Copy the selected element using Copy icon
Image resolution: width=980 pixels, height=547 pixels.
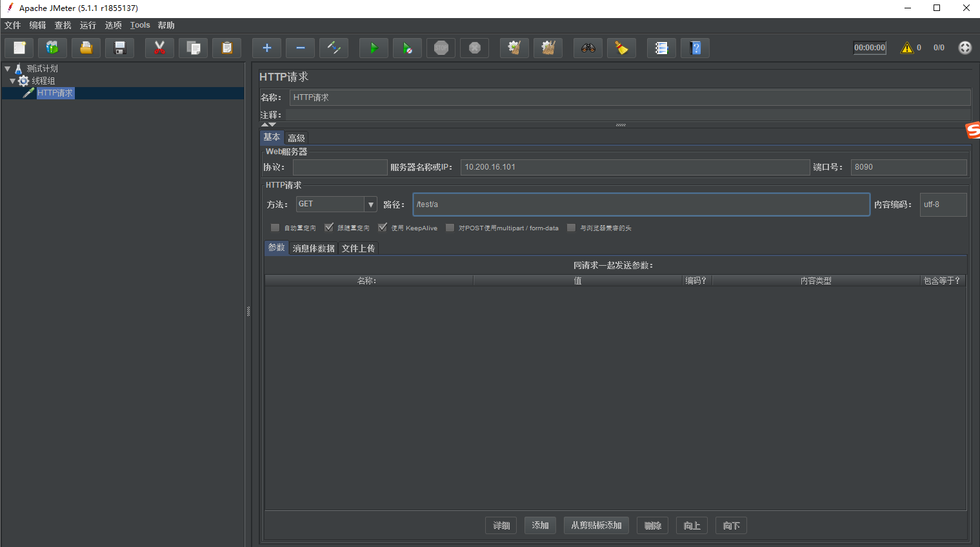coord(194,48)
